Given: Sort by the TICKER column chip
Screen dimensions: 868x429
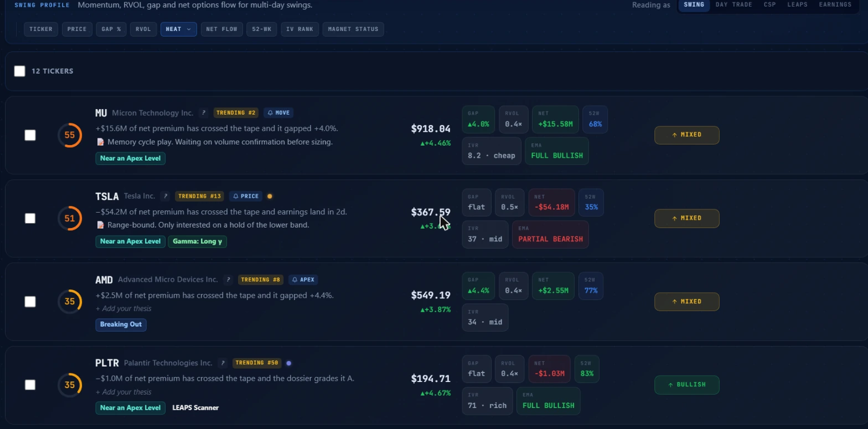Looking at the screenshot, I should pos(41,29).
